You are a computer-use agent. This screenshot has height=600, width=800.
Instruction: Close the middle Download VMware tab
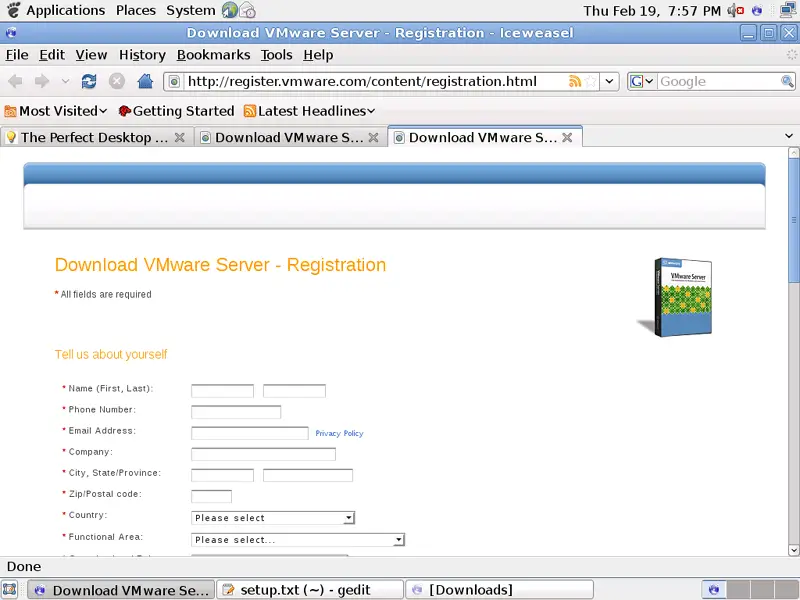tap(373, 137)
